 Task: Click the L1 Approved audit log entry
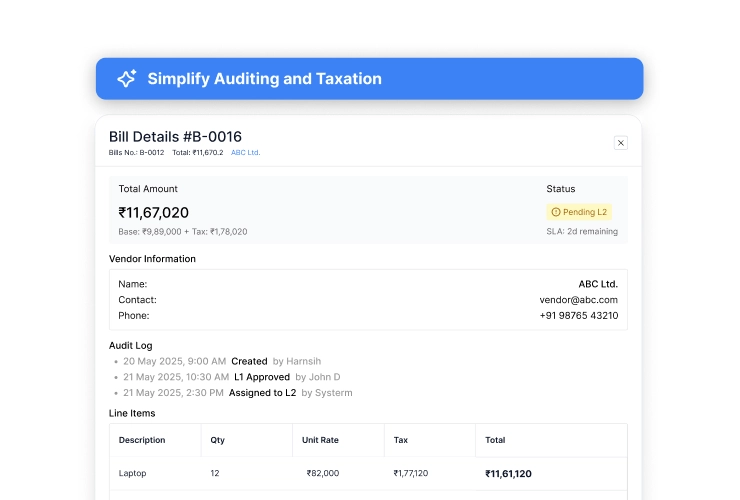[x=261, y=377]
